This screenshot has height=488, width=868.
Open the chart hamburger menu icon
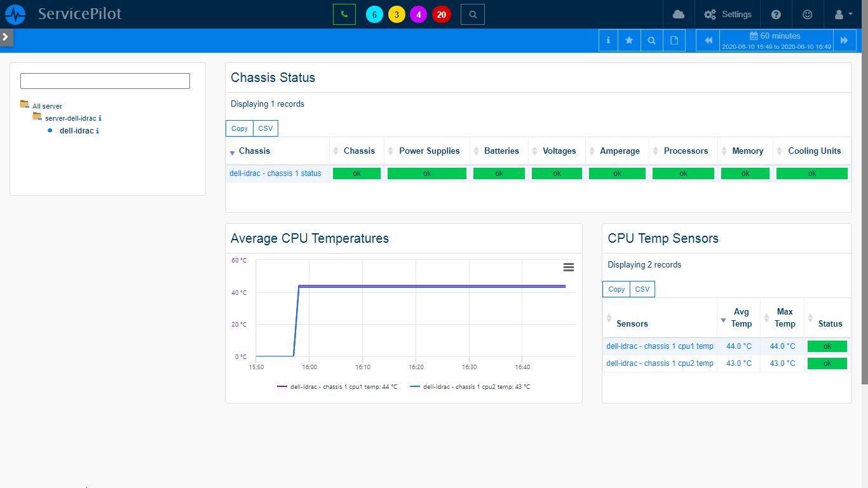click(569, 268)
